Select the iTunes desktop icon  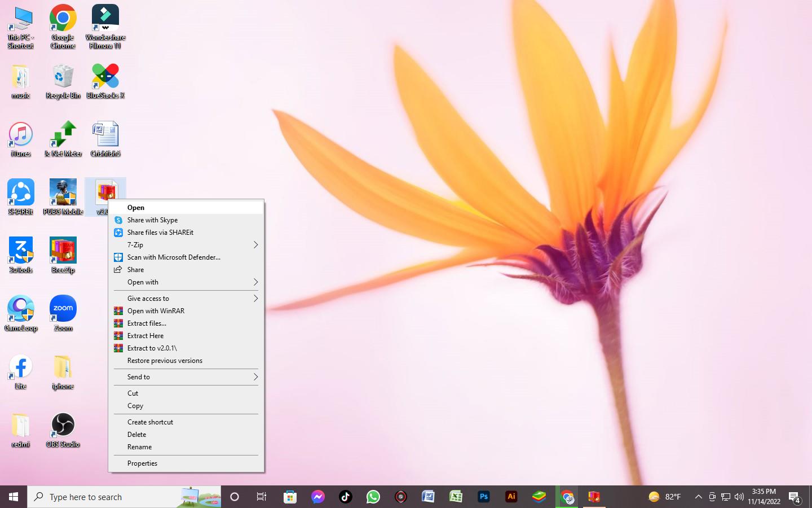coord(21,135)
